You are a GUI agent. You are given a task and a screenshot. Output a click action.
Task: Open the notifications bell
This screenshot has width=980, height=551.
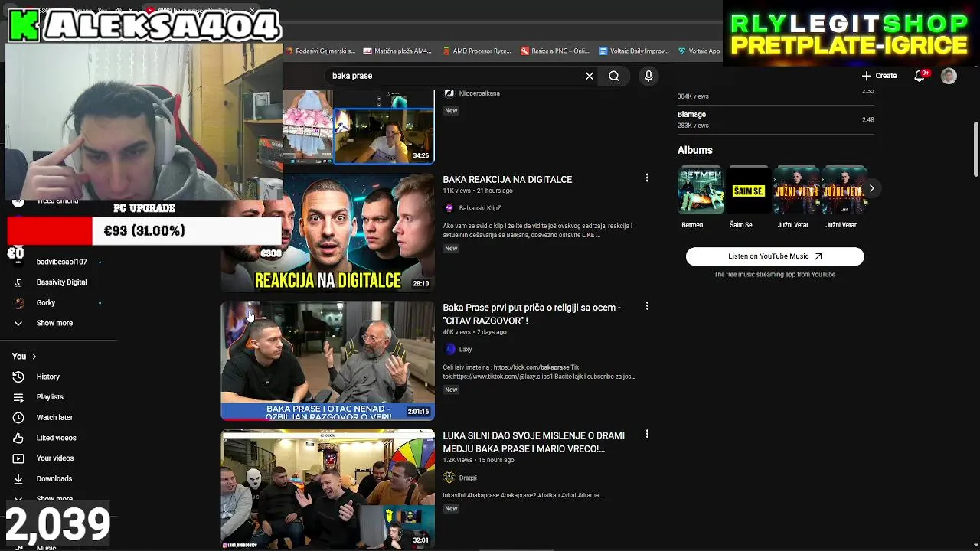(x=920, y=76)
